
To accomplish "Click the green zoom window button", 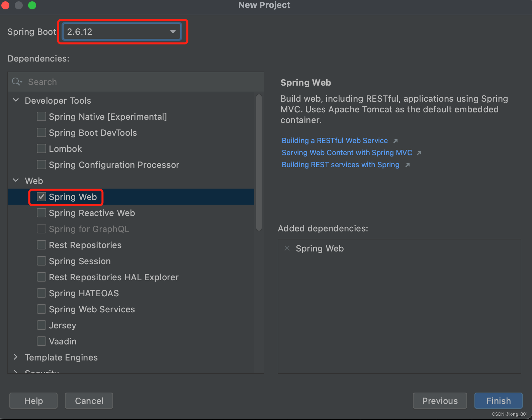I will 32,5.
